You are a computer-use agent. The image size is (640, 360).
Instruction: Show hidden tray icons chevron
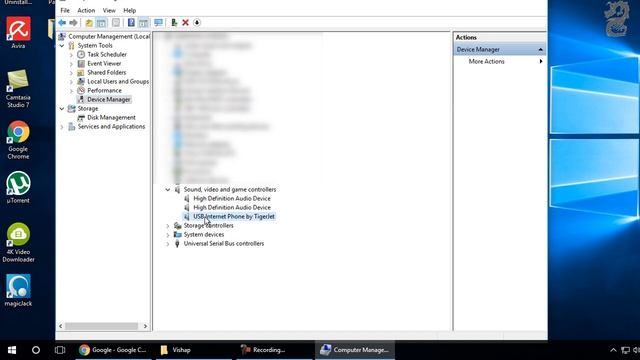pyautogui.click(x=613, y=350)
